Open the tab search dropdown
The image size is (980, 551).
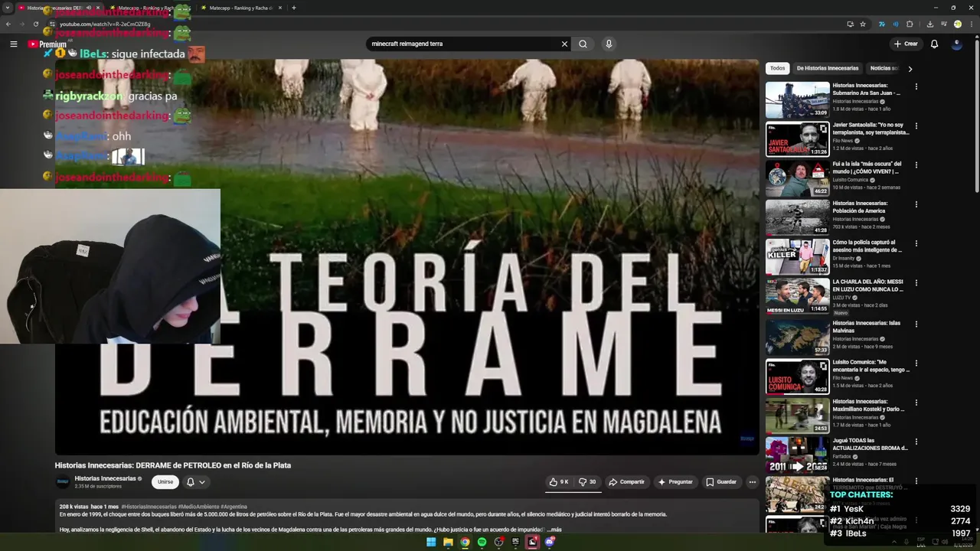(8, 8)
